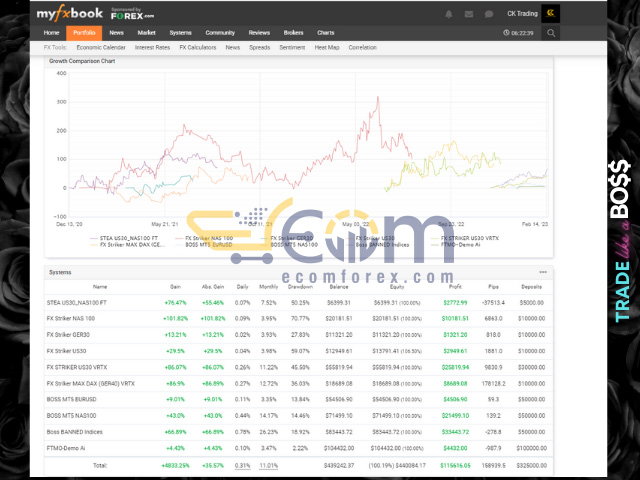The width and height of the screenshot is (640, 480).
Task: Open News in the FX Tools bar
Action: 233,47
